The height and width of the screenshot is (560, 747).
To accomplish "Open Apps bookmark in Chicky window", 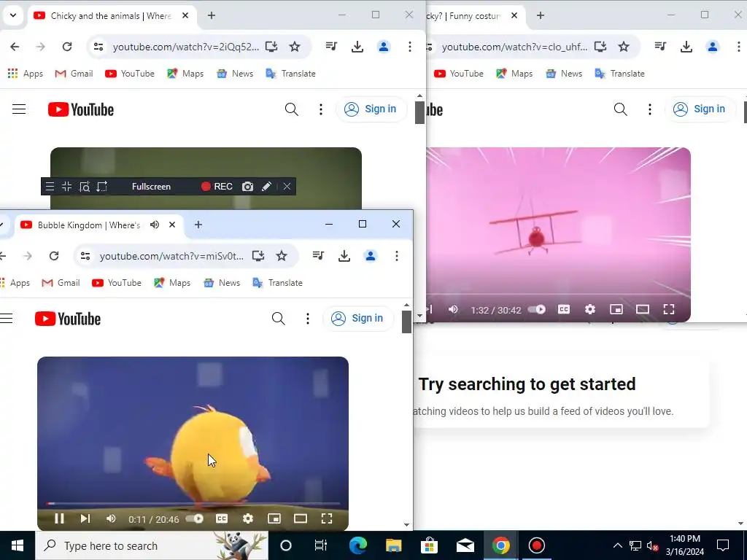I will pos(26,74).
